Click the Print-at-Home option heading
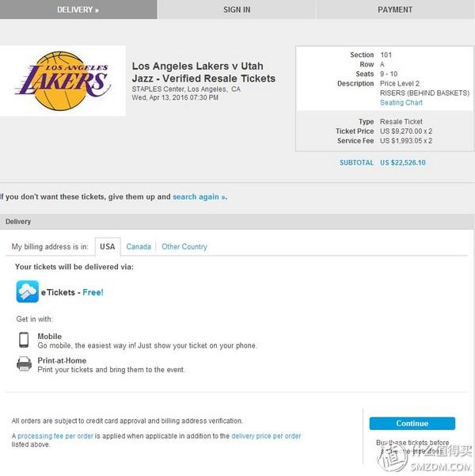Image resolution: width=475 pixels, height=476 pixels. tap(62, 360)
